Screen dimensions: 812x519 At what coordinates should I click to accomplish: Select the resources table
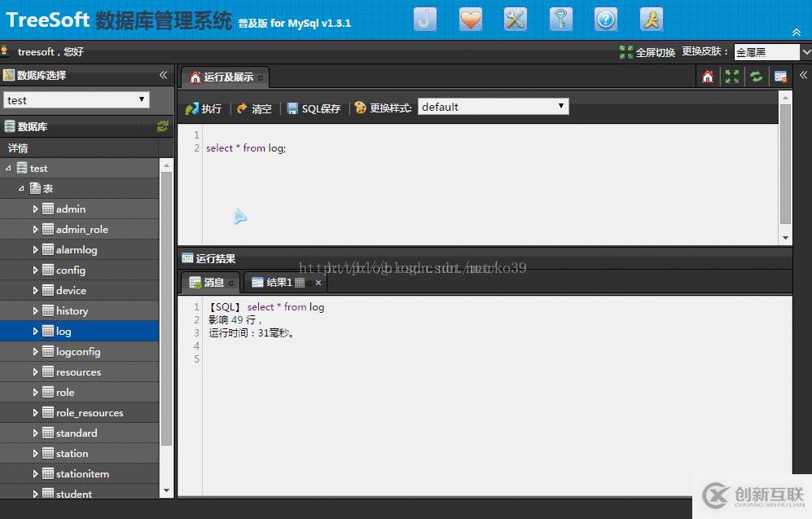[80, 372]
